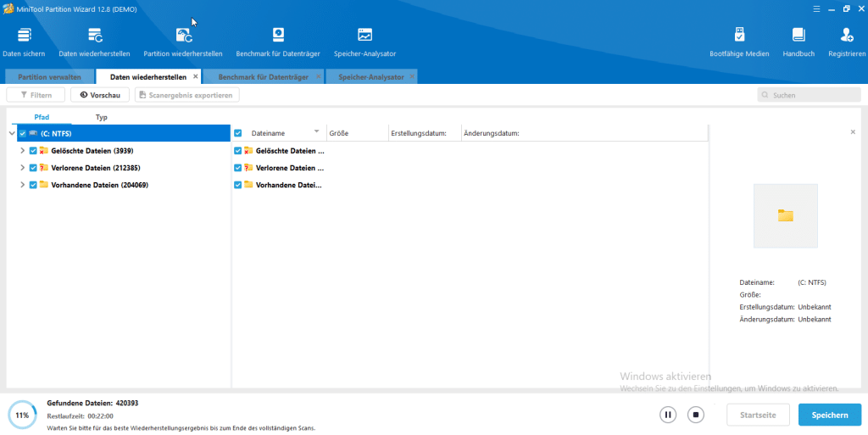Switch to Speicher-Analysator tab
This screenshot has width=868, height=435.
pyautogui.click(x=371, y=77)
